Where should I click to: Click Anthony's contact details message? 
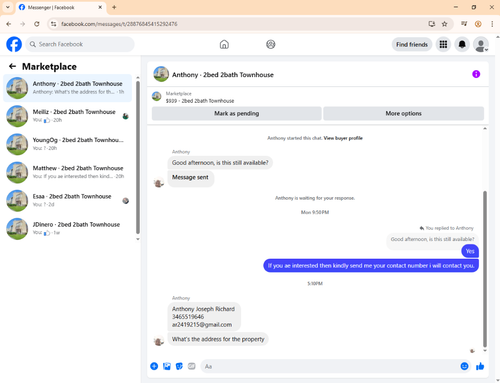[204, 317]
